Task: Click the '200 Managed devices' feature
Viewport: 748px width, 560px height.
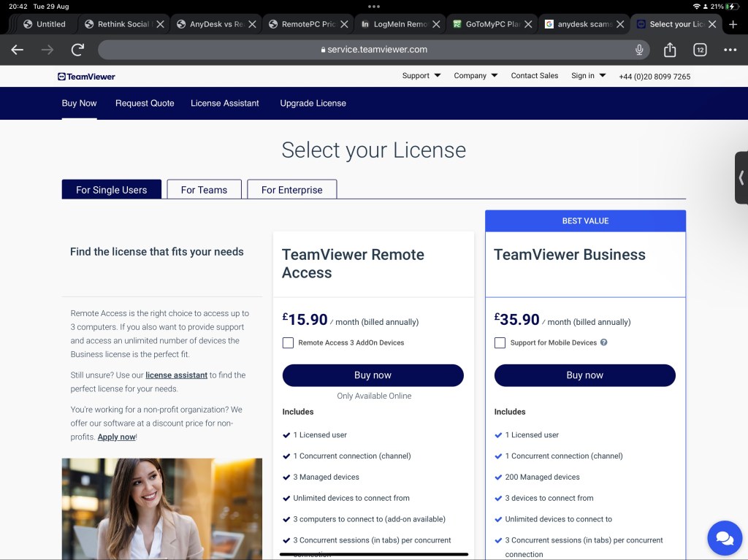Action: (543, 477)
